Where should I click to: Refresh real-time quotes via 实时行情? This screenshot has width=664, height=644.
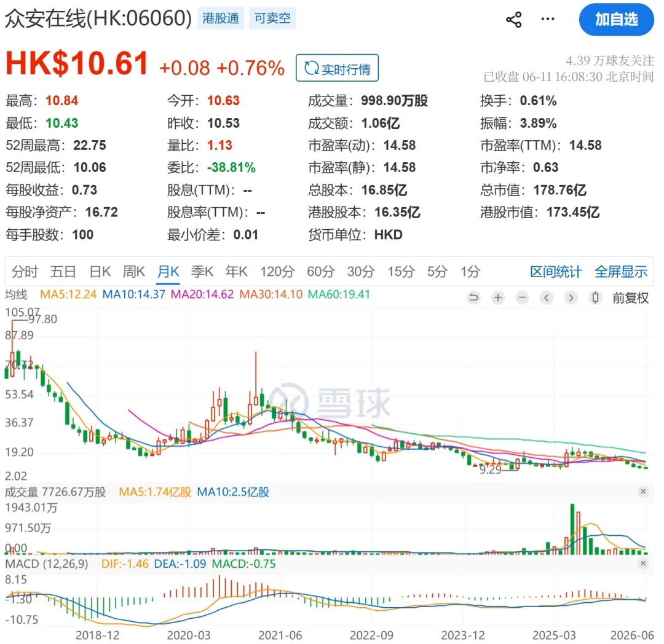pyautogui.click(x=337, y=68)
